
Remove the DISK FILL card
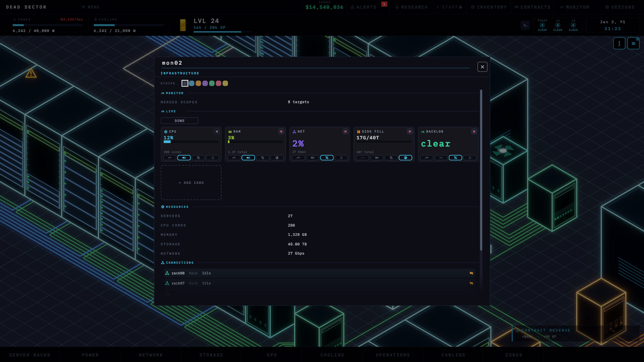coord(410,132)
